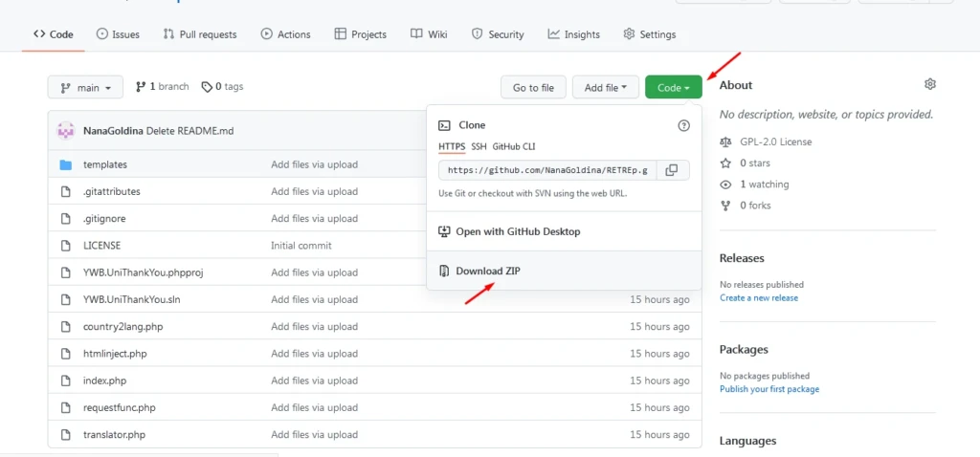The height and width of the screenshot is (457, 980).
Task: Click the country2lang.php file icon
Action: click(66, 327)
